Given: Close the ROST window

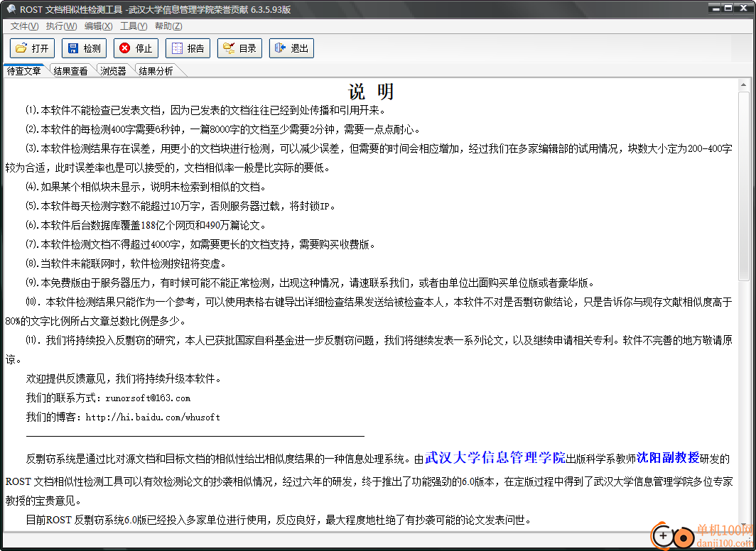Looking at the screenshot, I should pos(743,7).
